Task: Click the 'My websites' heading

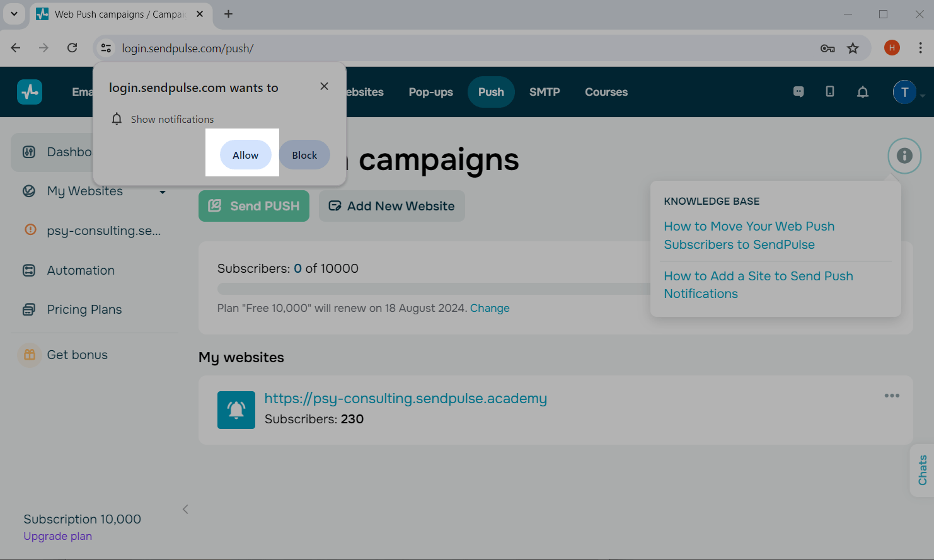Action: [241, 357]
